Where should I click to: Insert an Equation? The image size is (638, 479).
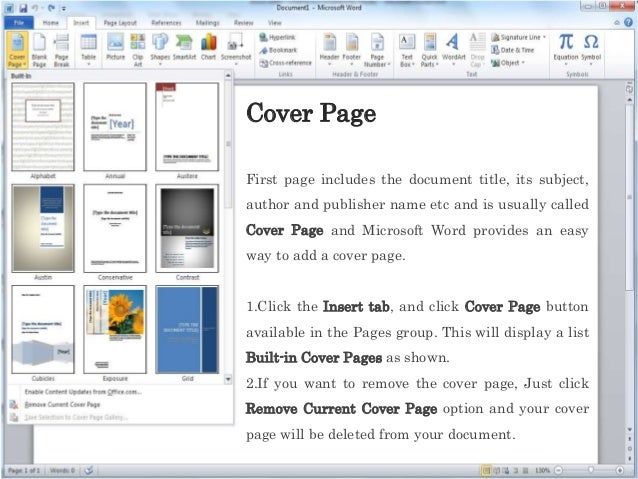click(x=566, y=50)
